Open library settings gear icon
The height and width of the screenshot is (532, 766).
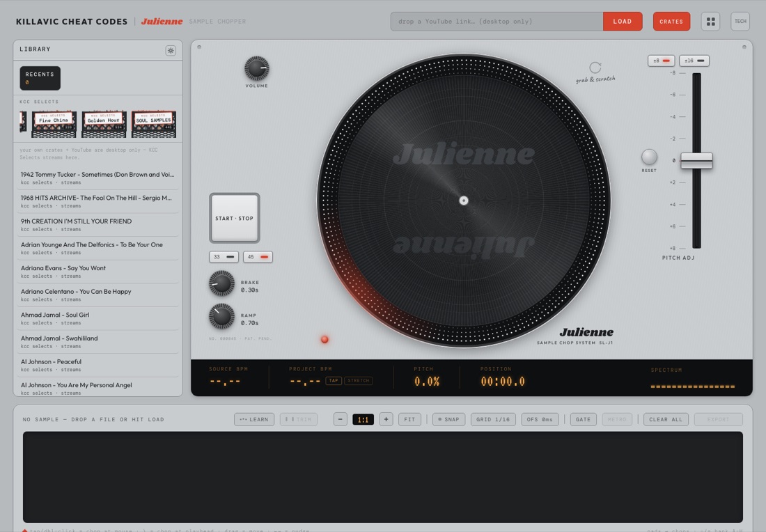click(x=171, y=50)
